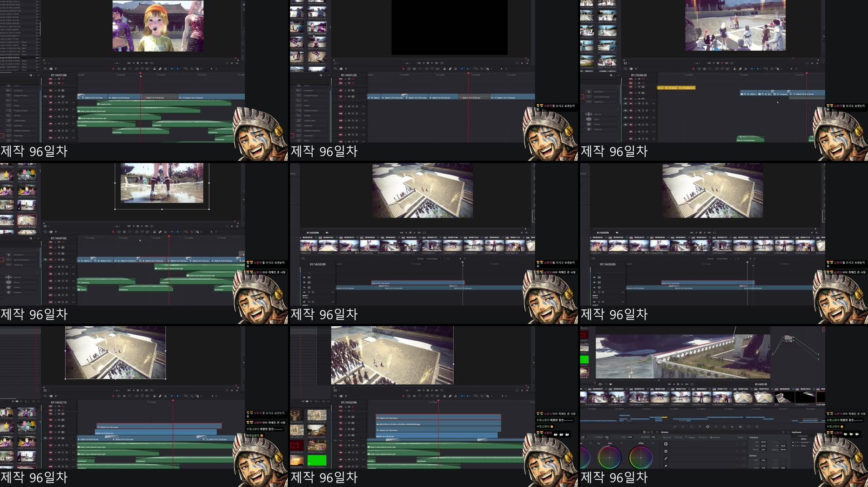Click the Gain color wheel center
This screenshot has width=868, height=487.
tap(610, 458)
